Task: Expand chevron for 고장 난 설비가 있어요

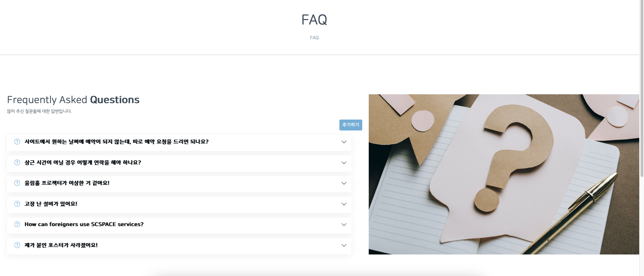Action: point(344,204)
